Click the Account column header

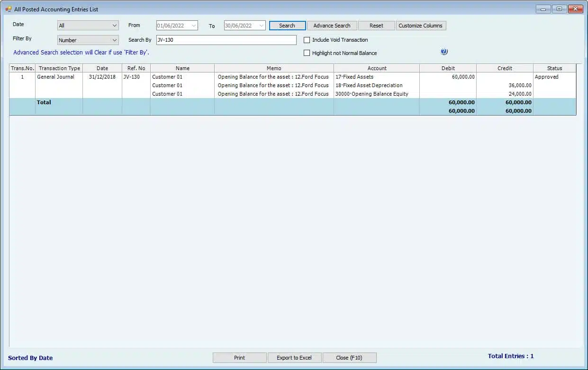377,68
